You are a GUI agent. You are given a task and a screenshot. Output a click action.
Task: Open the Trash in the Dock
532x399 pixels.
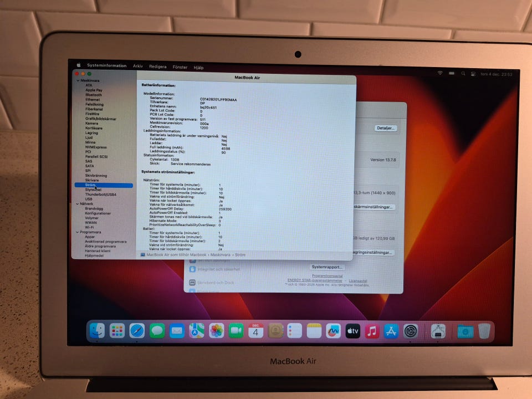(484, 331)
